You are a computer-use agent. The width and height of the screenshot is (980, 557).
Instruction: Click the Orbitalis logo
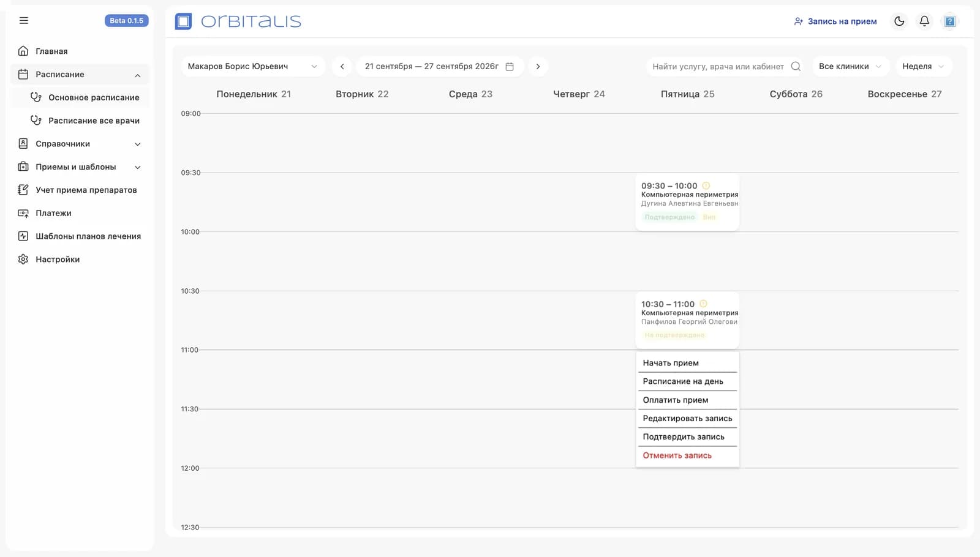[238, 21]
